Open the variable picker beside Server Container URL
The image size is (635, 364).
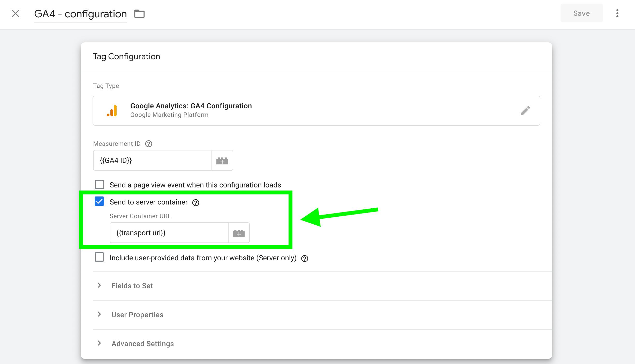[239, 233]
